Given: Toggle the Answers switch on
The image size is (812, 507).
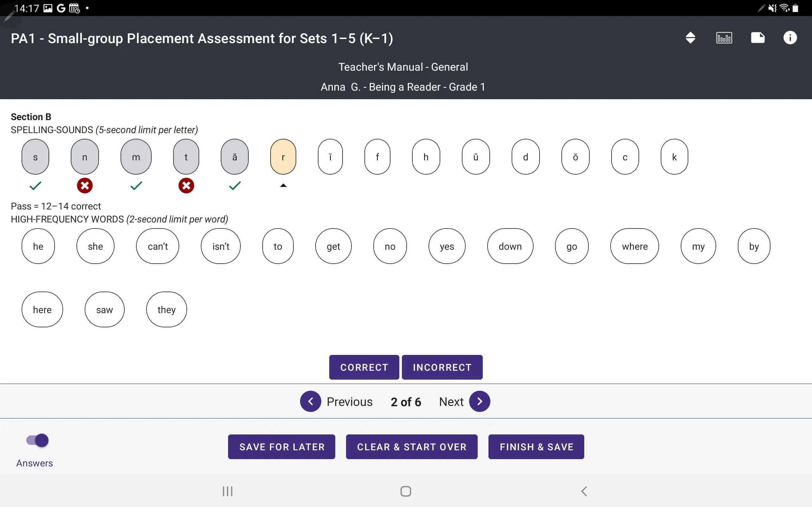Looking at the screenshot, I should click(x=36, y=440).
